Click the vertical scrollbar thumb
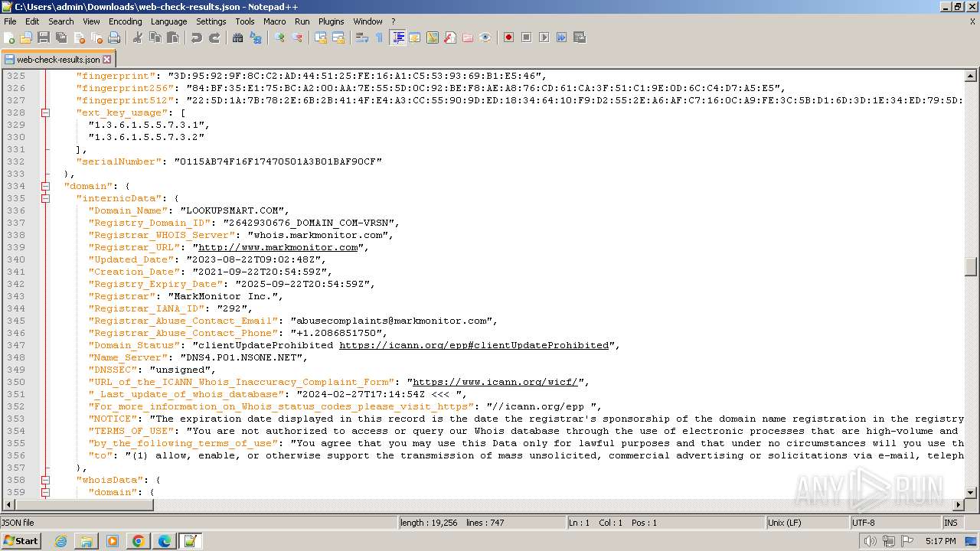This screenshot has height=551, width=980. point(971,267)
